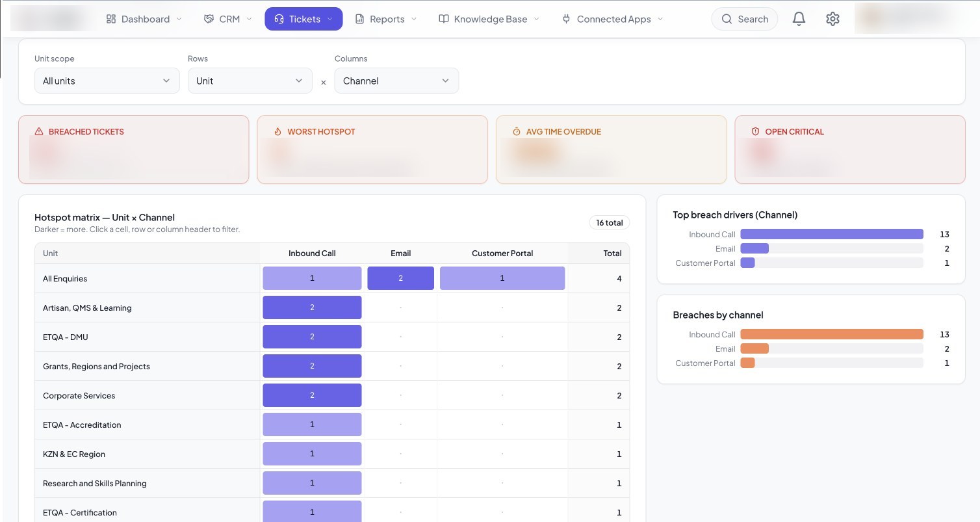The width and height of the screenshot is (980, 522).
Task: Open the Rows dropdown set to Unit
Action: (x=250, y=81)
